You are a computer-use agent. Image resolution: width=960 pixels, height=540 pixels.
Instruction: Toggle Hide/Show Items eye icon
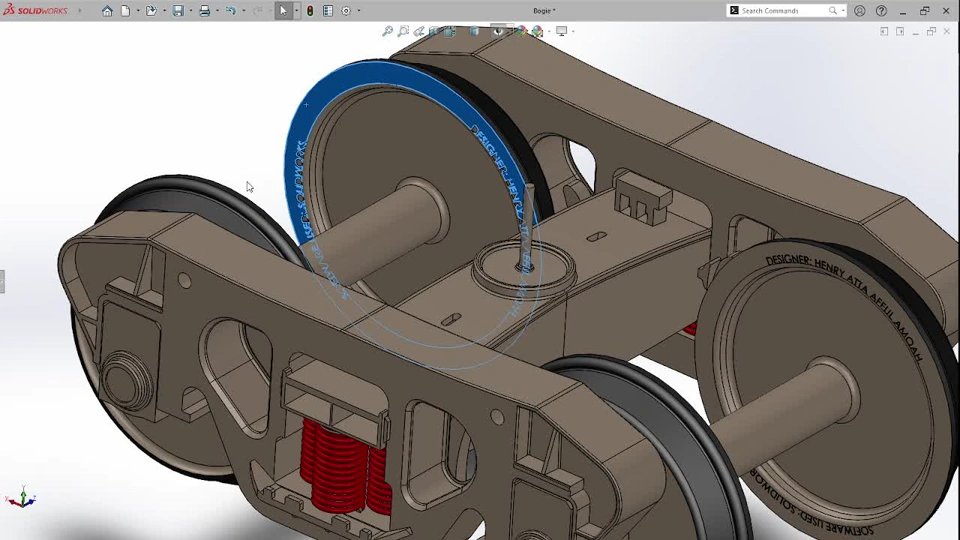[498, 31]
